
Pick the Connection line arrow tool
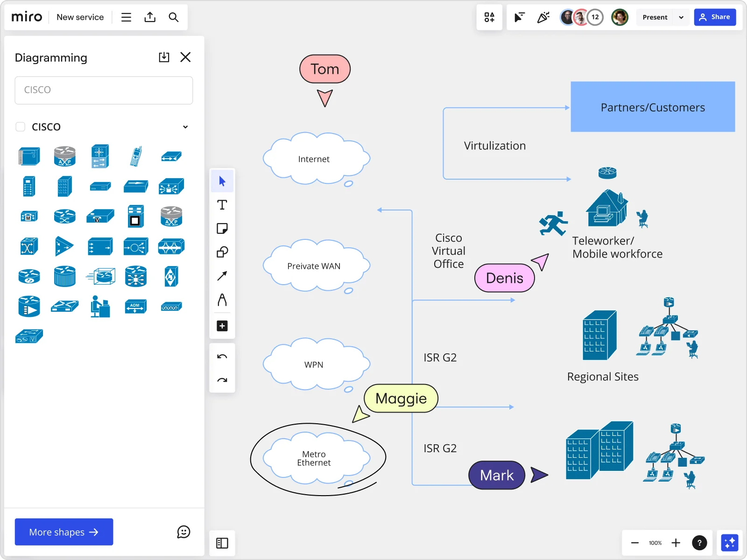point(222,276)
